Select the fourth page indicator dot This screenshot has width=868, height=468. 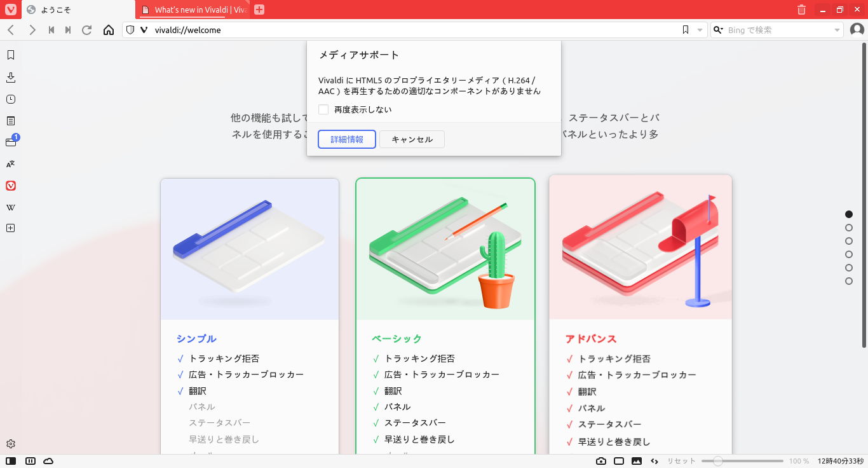click(x=849, y=254)
